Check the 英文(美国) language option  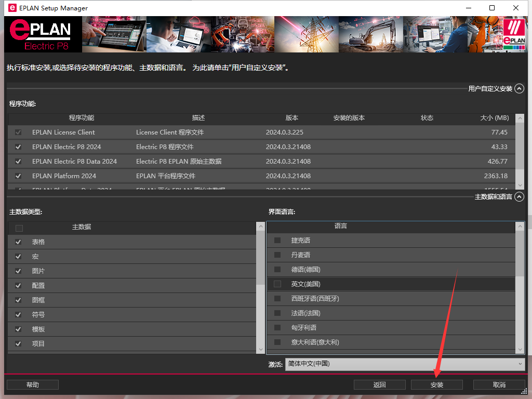tap(277, 284)
